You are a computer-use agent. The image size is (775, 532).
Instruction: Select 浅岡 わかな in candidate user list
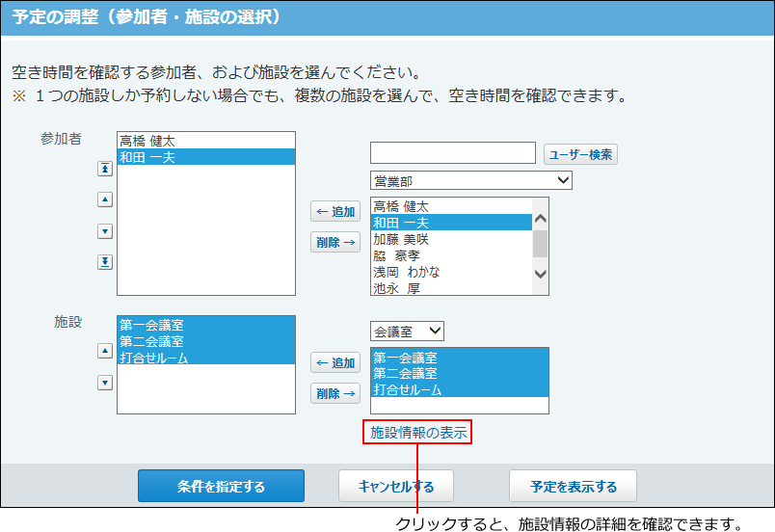451,272
